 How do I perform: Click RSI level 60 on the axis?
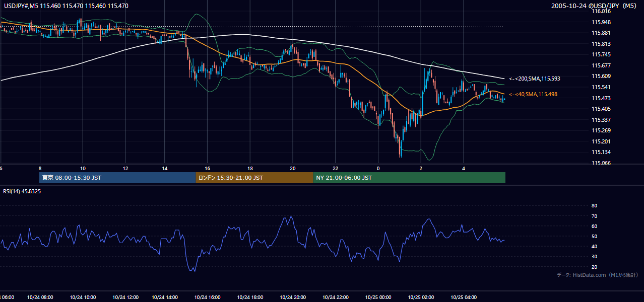click(x=595, y=226)
